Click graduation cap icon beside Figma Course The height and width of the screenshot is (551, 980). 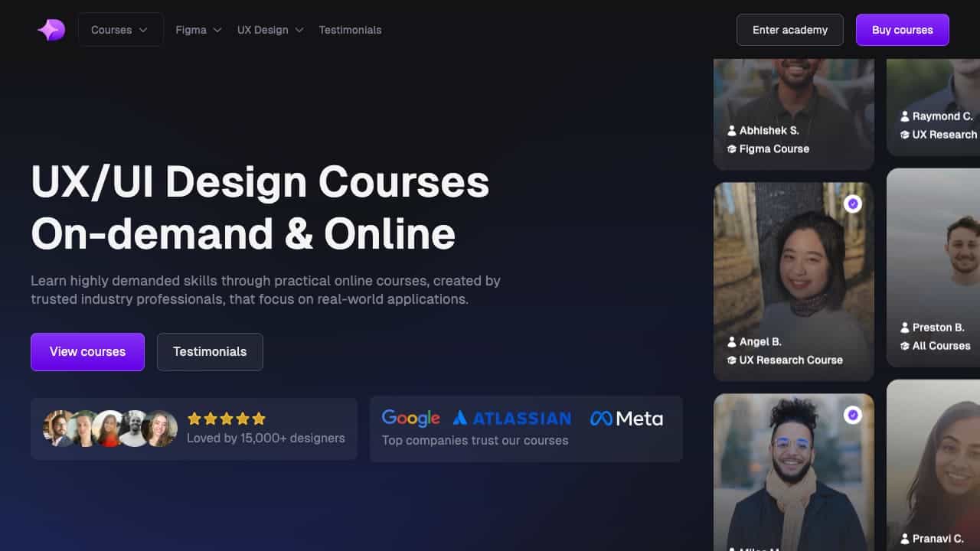click(732, 149)
